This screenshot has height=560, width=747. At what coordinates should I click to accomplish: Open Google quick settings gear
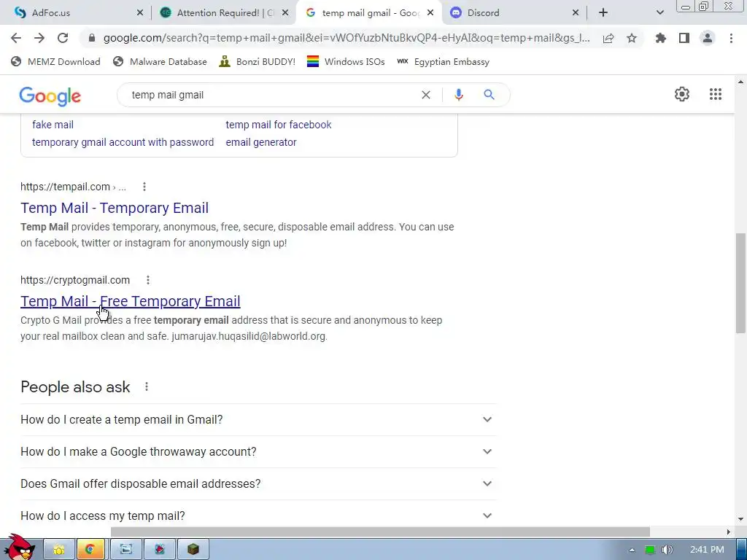click(682, 94)
